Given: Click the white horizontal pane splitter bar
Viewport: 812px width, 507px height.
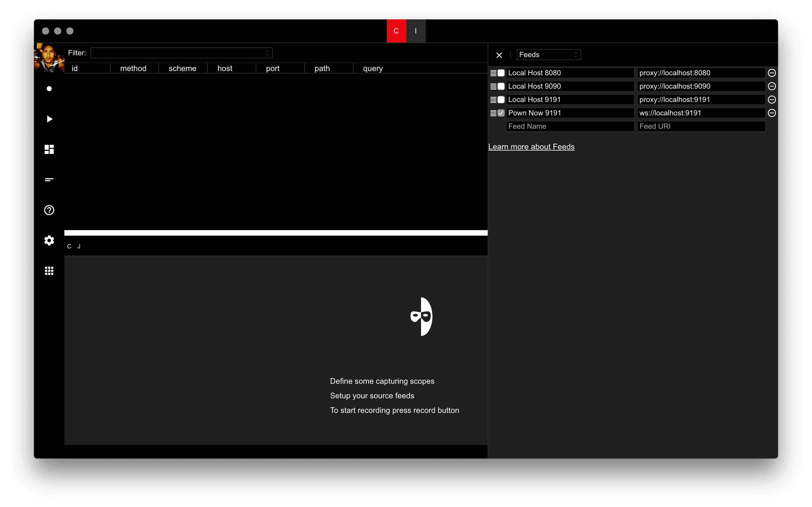Looking at the screenshot, I should click(x=276, y=233).
